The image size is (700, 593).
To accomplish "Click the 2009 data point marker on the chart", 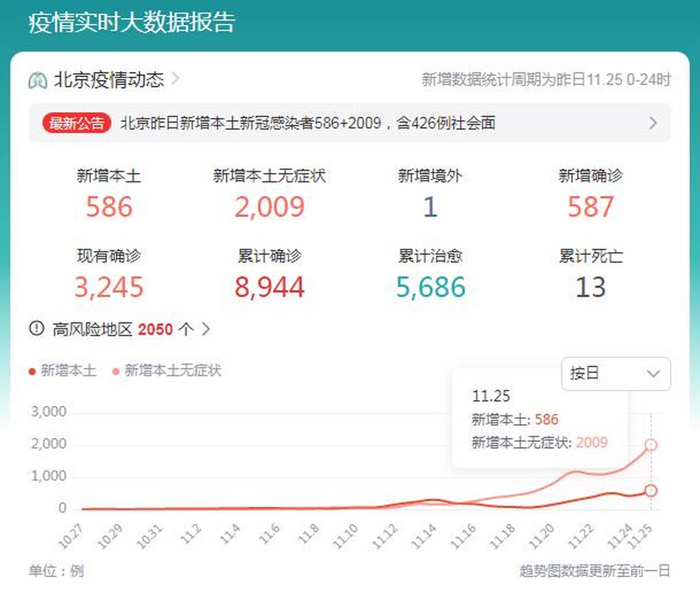I will coord(651,445).
